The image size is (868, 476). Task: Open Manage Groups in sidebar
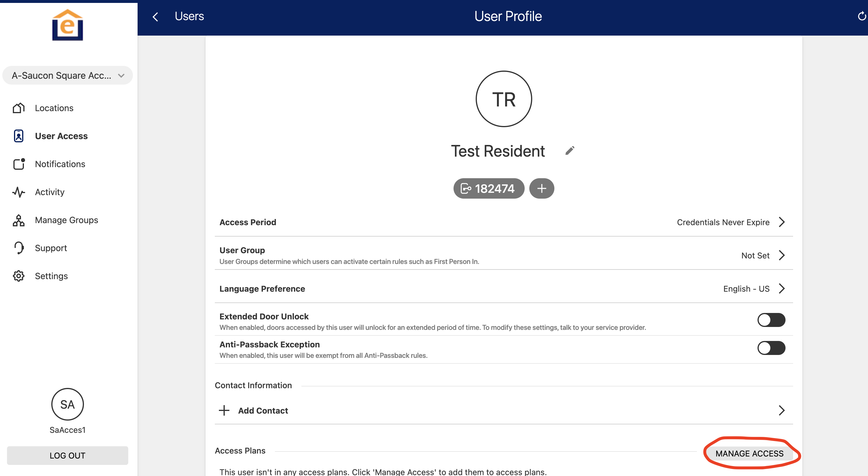pyautogui.click(x=66, y=220)
